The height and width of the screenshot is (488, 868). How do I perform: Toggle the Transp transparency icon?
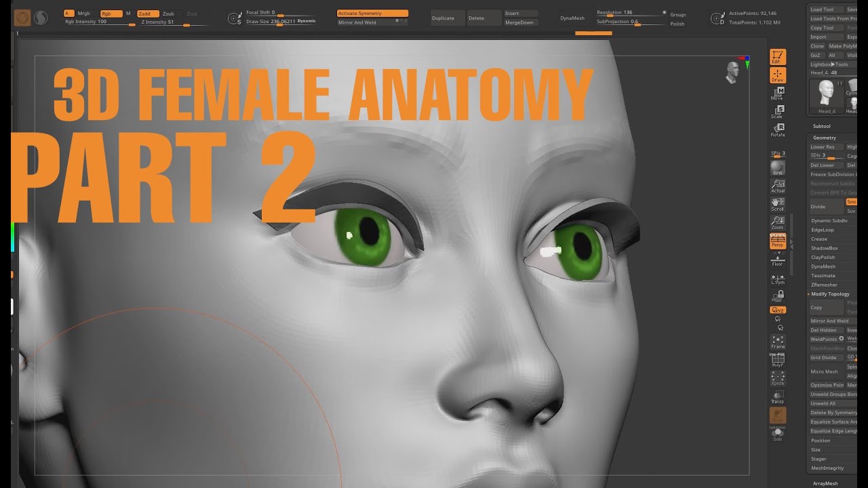pos(778,396)
